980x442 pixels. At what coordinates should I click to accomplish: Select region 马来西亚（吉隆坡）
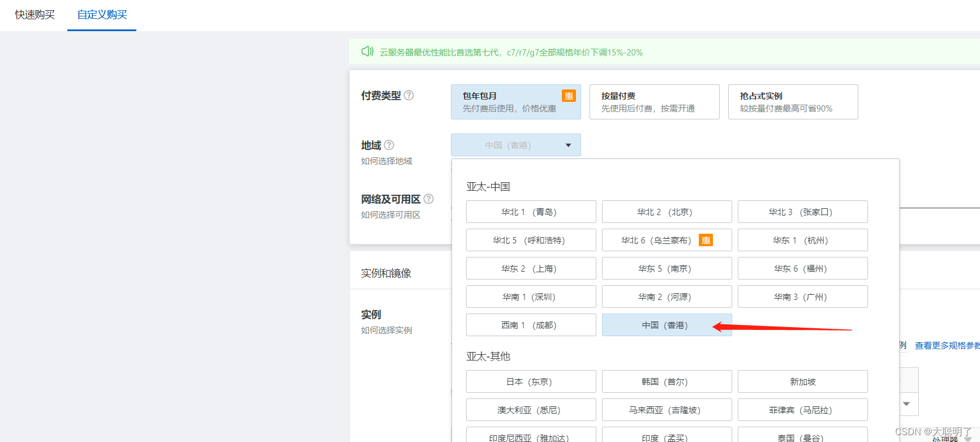pyautogui.click(x=667, y=410)
